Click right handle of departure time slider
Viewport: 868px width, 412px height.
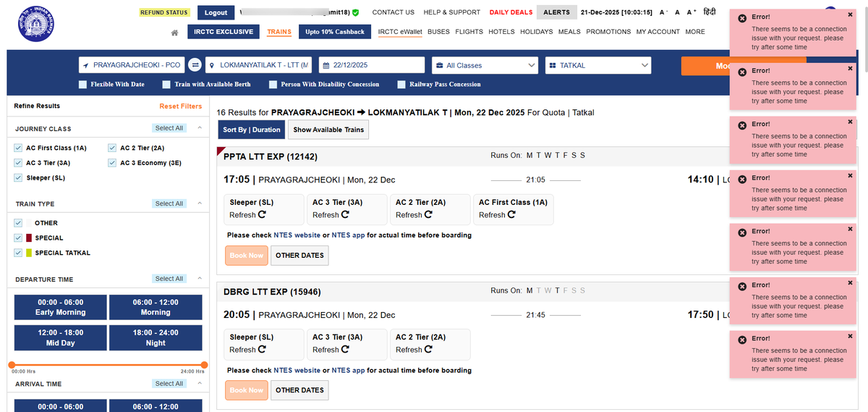(204, 365)
